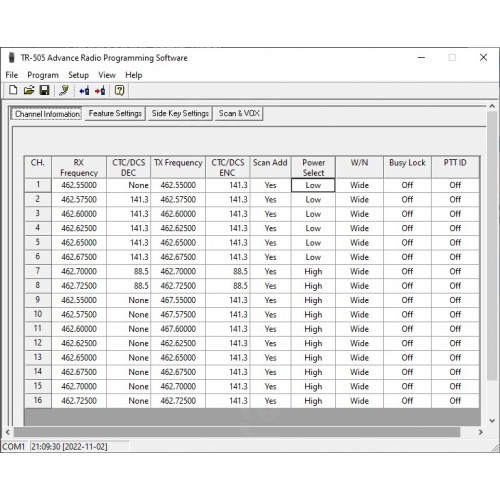Click the Save floppy disk icon
Image resolution: width=500 pixels, height=500 pixels.
pyautogui.click(x=44, y=90)
